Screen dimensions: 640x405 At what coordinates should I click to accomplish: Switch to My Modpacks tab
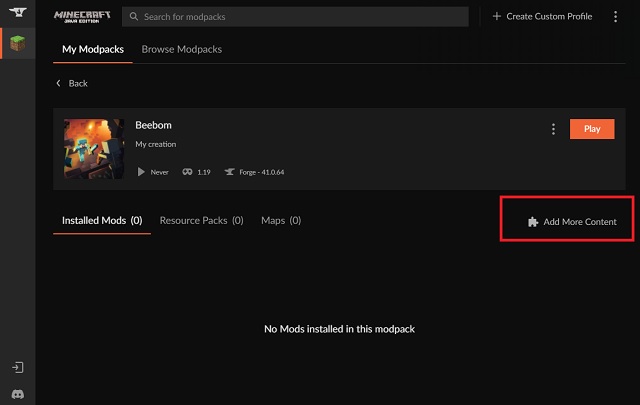93,49
